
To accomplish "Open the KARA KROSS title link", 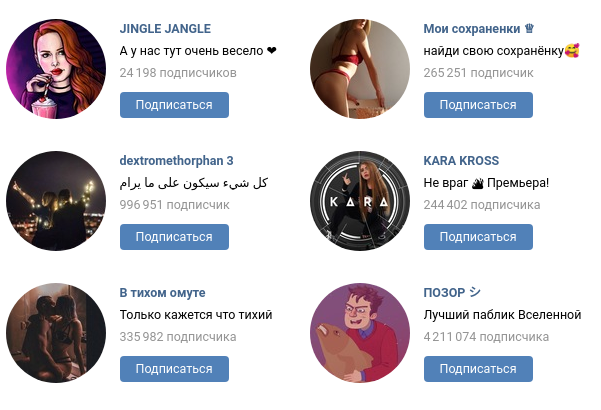I will [461, 161].
